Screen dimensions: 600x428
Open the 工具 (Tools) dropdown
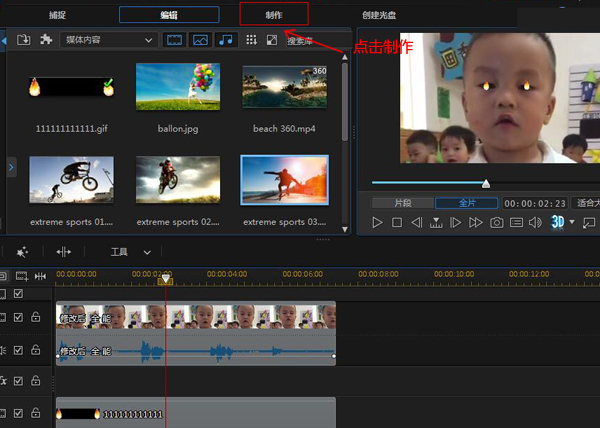130,252
